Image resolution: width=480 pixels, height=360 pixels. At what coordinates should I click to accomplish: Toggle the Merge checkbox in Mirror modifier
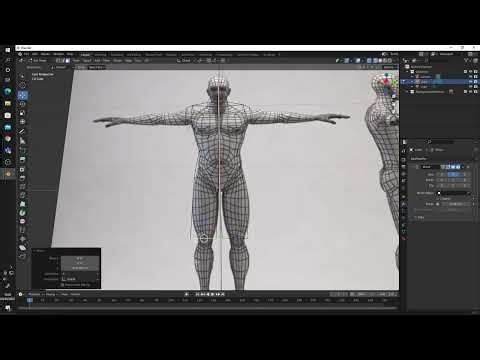pos(438,204)
